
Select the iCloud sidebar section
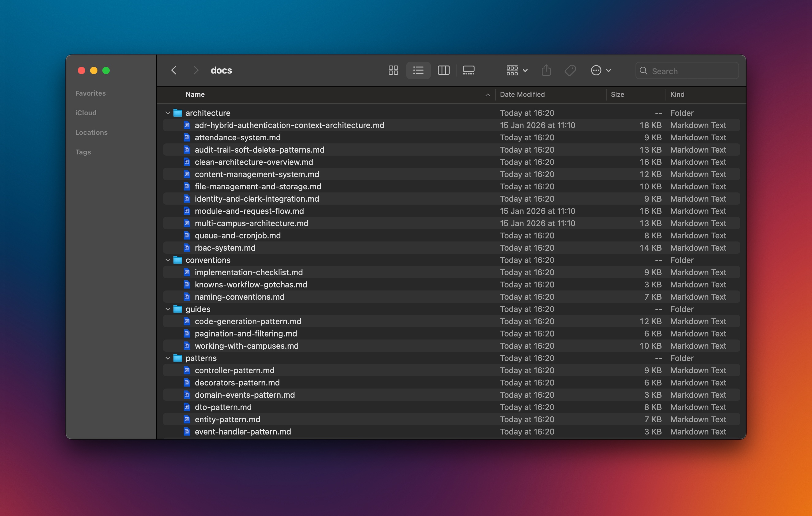tap(86, 113)
